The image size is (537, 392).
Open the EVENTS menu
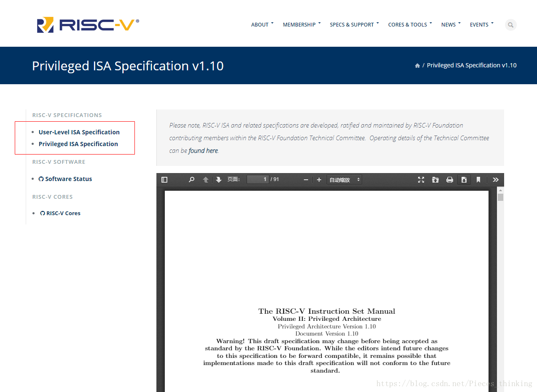[x=482, y=24]
